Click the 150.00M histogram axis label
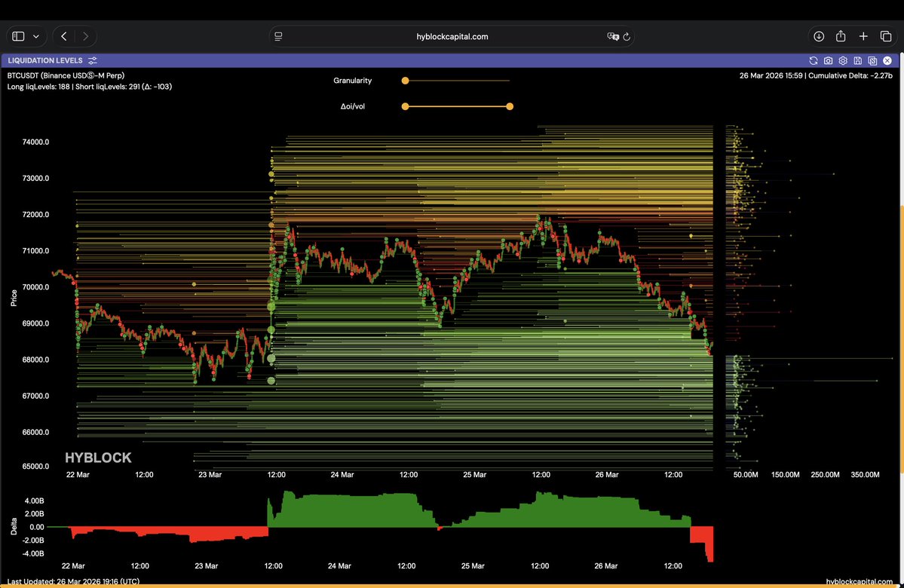Viewport: 904px width, 588px height. pyautogui.click(x=785, y=475)
